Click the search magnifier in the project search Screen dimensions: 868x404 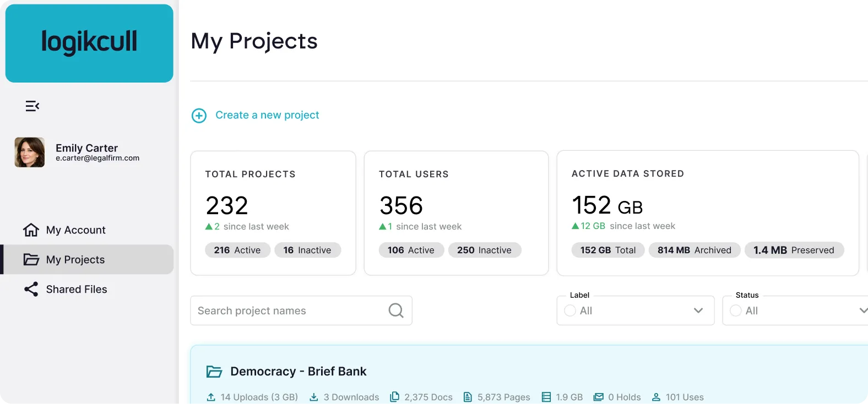(395, 310)
